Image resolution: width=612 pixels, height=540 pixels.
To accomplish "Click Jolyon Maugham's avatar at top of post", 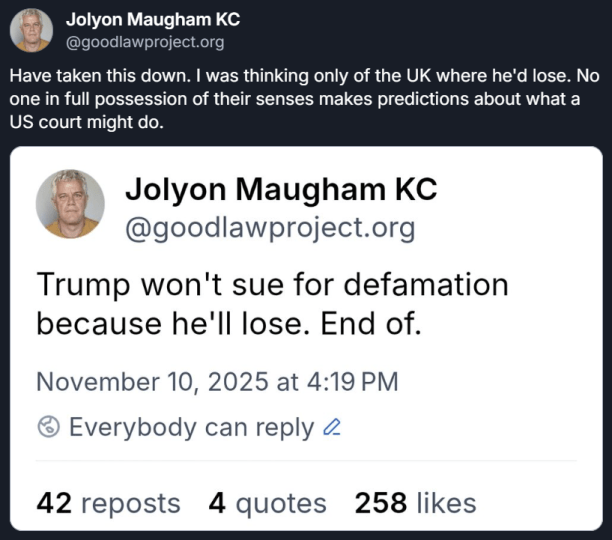I will click(x=31, y=30).
